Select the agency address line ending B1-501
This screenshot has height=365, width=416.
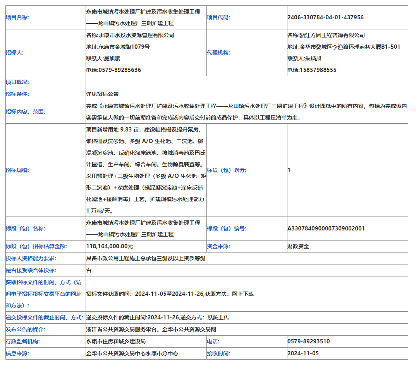pos(344,47)
